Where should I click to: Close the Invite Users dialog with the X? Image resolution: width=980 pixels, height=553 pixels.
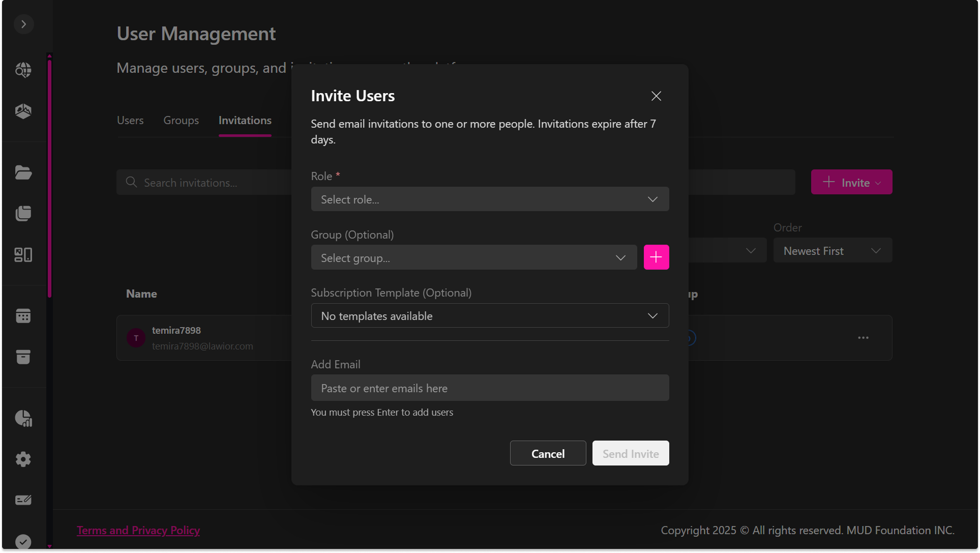tap(656, 96)
